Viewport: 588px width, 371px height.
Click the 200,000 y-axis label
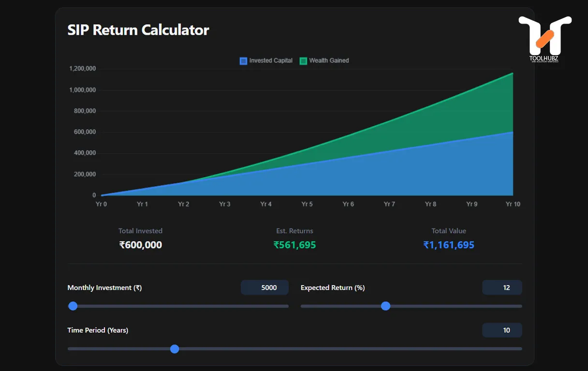pyautogui.click(x=85, y=174)
